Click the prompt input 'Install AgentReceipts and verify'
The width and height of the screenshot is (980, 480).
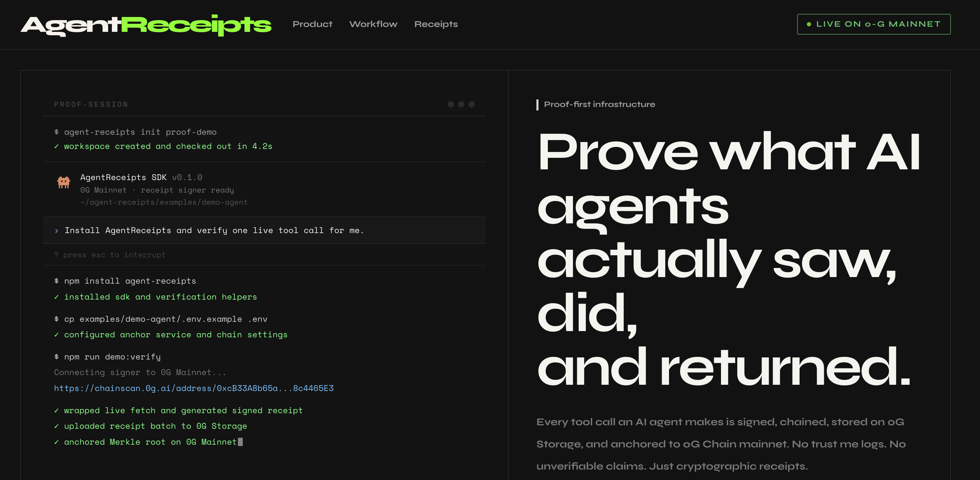click(265, 230)
